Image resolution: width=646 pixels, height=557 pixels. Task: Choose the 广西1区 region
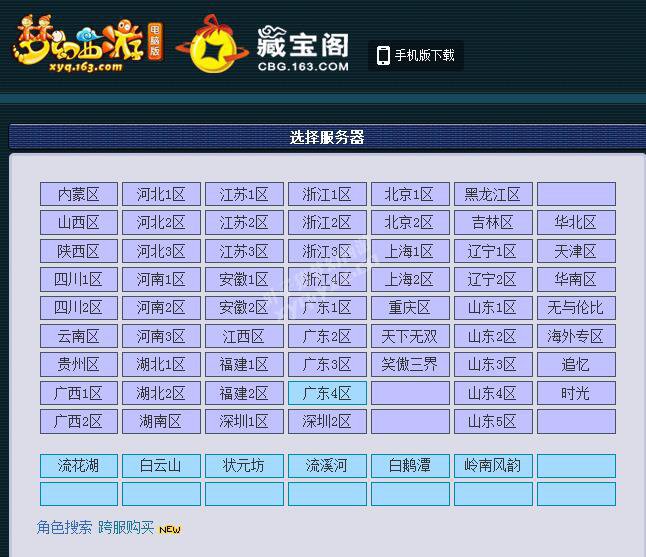(79, 393)
